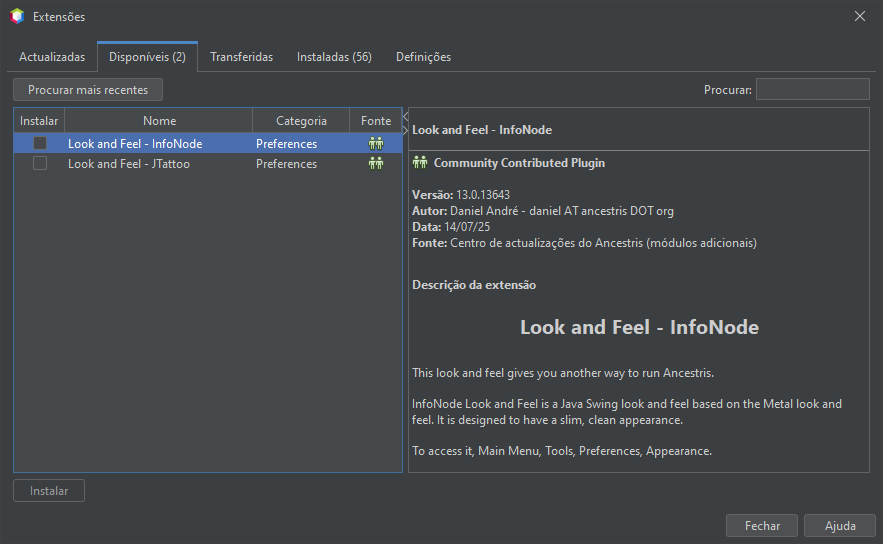
Task: Click the Descrição da extensão heading
Action: (474, 285)
